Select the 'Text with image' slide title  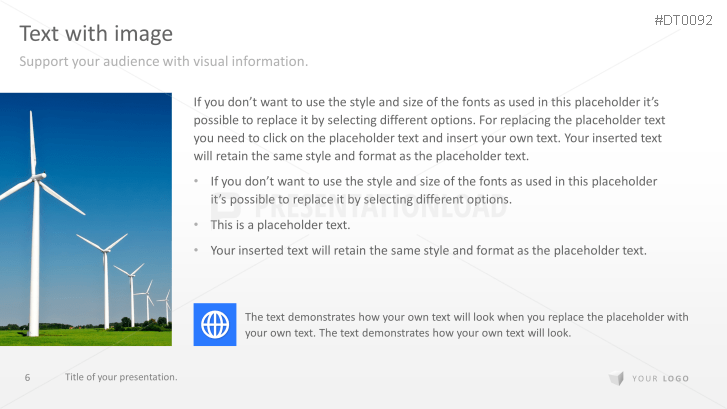(96, 34)
